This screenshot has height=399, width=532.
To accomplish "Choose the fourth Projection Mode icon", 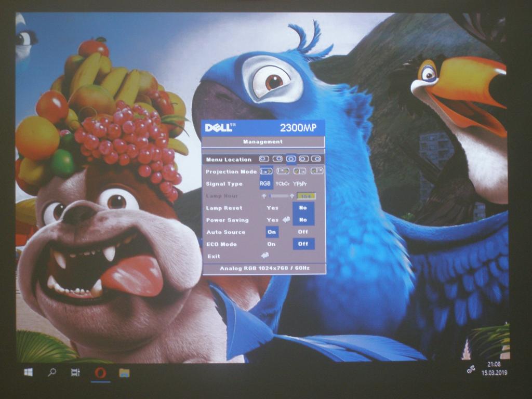I will click(317, 171).
